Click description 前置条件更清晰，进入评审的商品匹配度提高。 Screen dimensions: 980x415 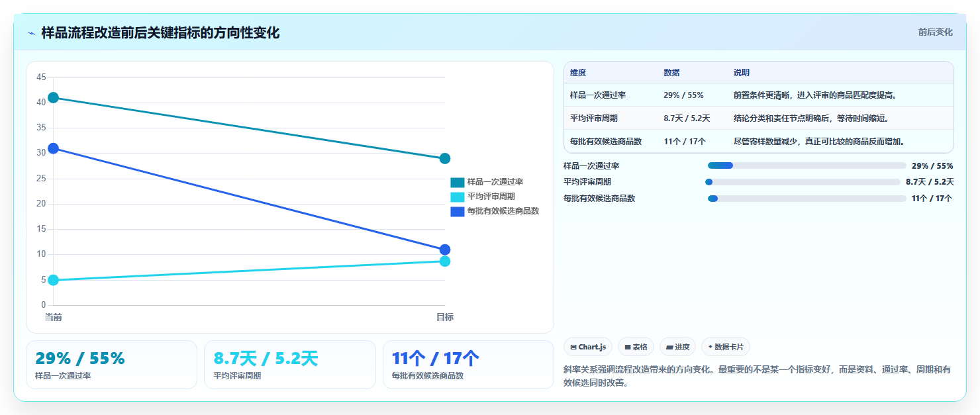coord(816,95)
